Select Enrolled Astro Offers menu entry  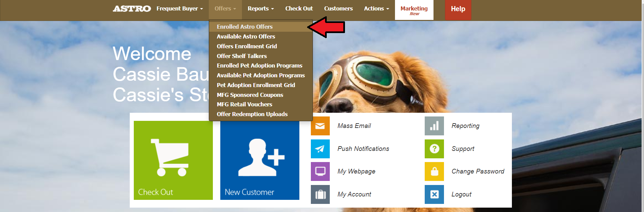pos(245,27)
